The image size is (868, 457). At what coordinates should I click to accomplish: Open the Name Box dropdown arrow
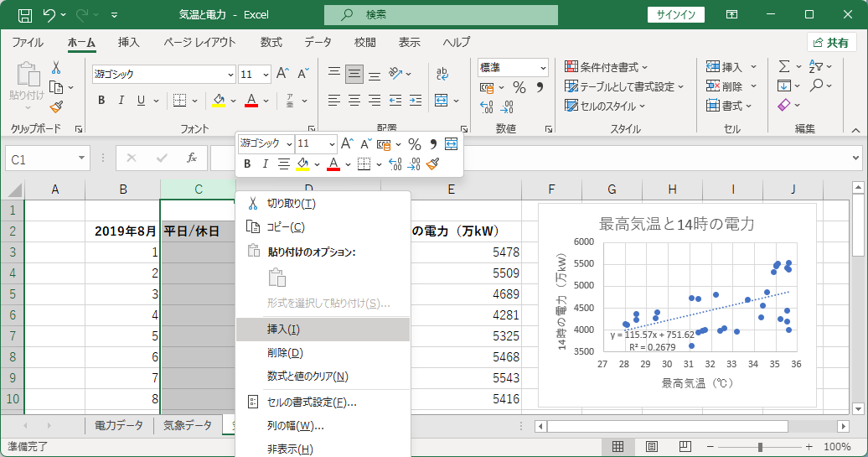click(81, 158)
